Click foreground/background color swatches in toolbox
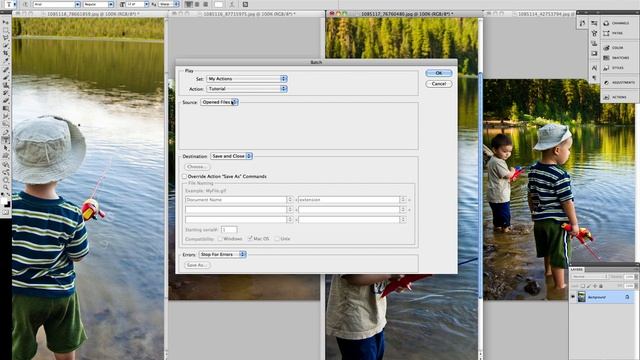This screenshot has height=360, width=640. click(x=6, y=202)
